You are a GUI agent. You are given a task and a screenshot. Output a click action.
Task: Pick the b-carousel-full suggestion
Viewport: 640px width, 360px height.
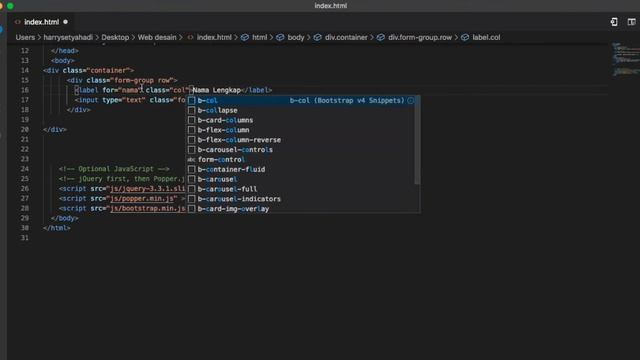(x=301, y=189)
